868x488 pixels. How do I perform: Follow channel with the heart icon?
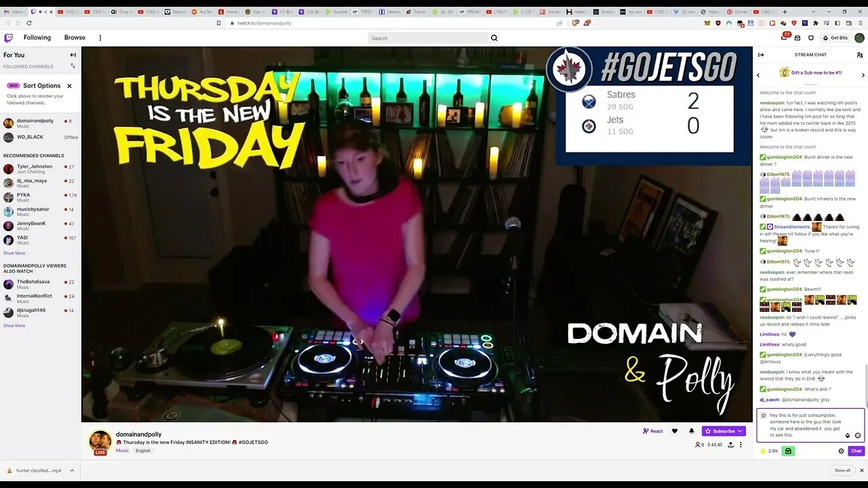pyautogui.click(x=675, y=431)
